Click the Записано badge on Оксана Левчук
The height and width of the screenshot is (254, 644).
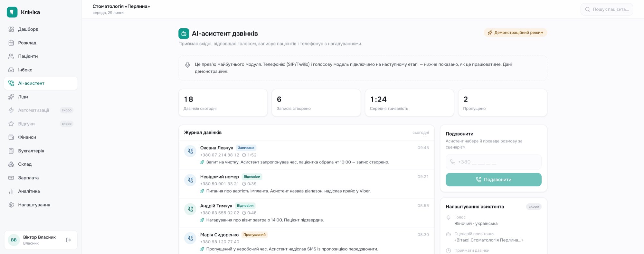click(246, 148)
